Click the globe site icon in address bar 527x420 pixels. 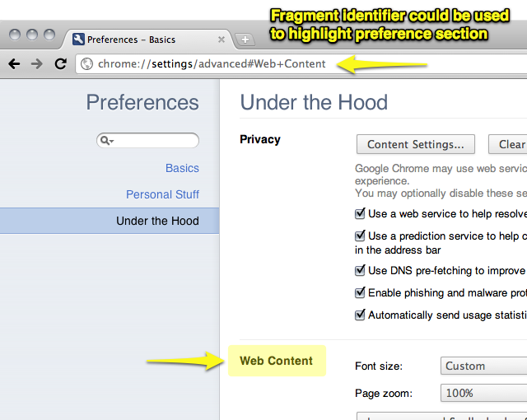(87, 64)
